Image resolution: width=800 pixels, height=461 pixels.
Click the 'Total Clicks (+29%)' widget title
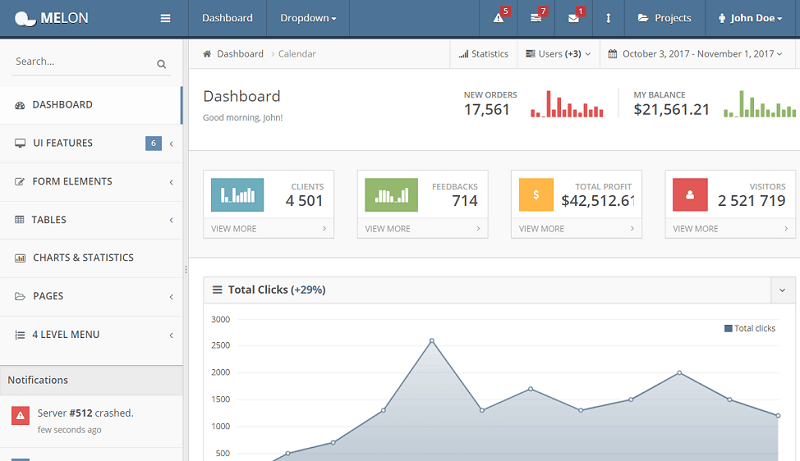click(x=277, y=290)
